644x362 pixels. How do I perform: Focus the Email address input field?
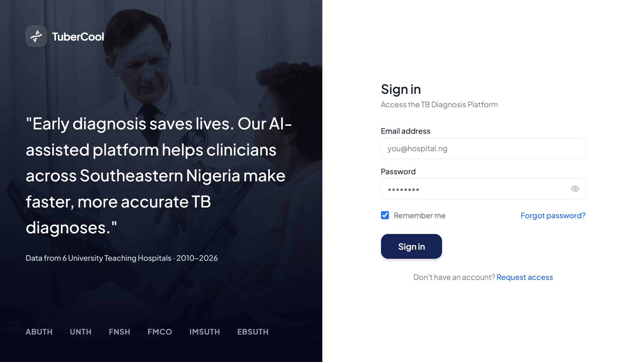[483, 148]
